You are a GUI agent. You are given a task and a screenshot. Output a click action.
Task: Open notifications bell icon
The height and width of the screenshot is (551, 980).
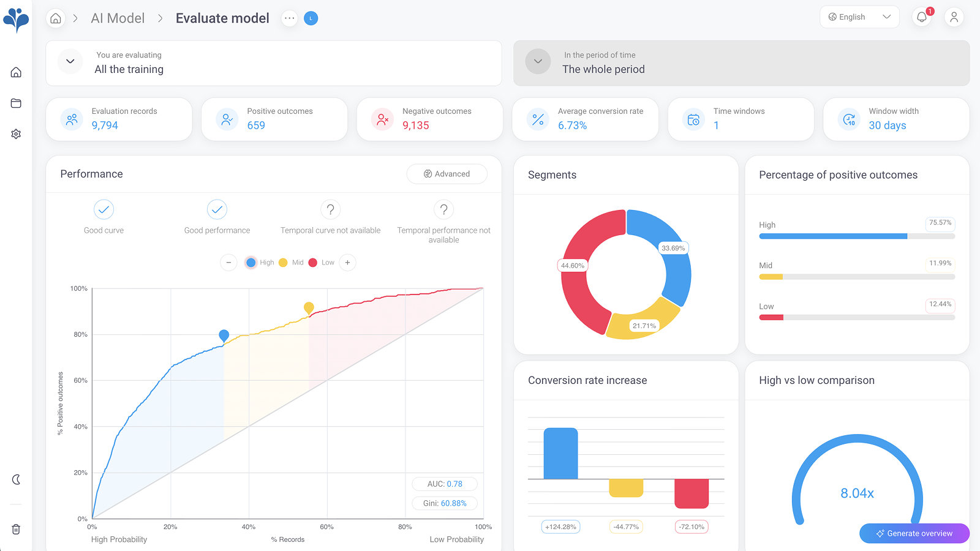click(x=922, y=18)
